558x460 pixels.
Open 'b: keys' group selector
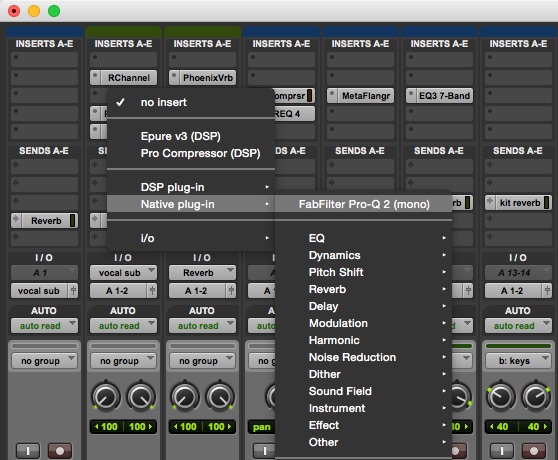[518, 361]
